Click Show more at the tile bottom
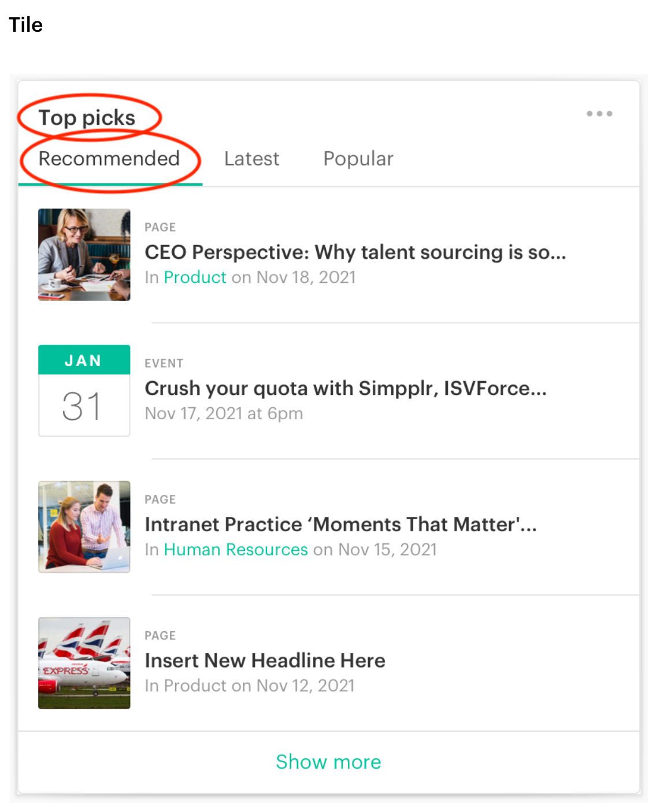The width and height of the screenshot is (653, 812). point(328,762)
